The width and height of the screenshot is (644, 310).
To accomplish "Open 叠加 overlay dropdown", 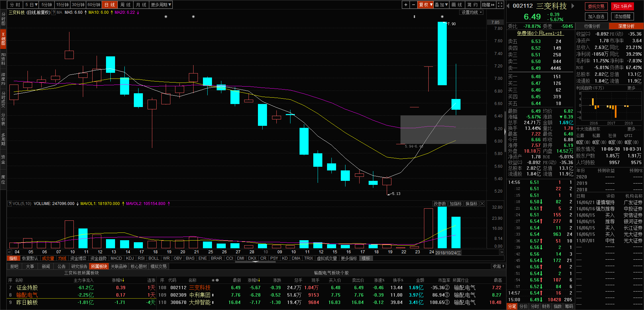I will tap(441, 5).
